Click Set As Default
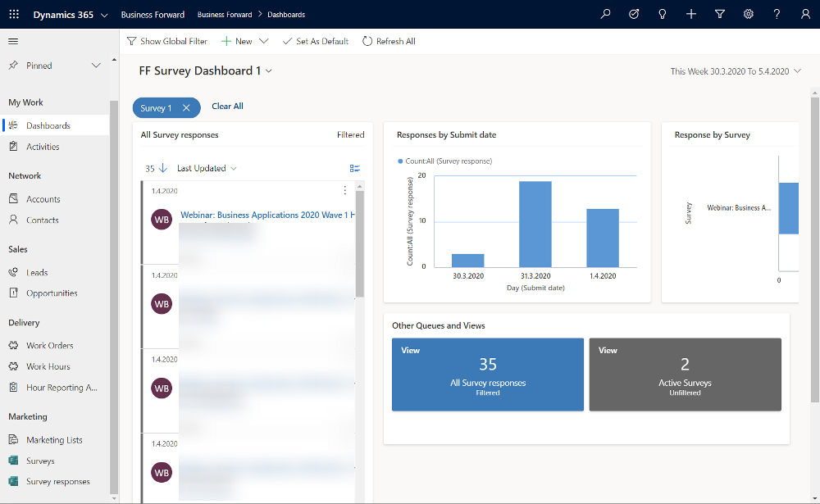Screen dimensions: 820x504 click(316, 41)
